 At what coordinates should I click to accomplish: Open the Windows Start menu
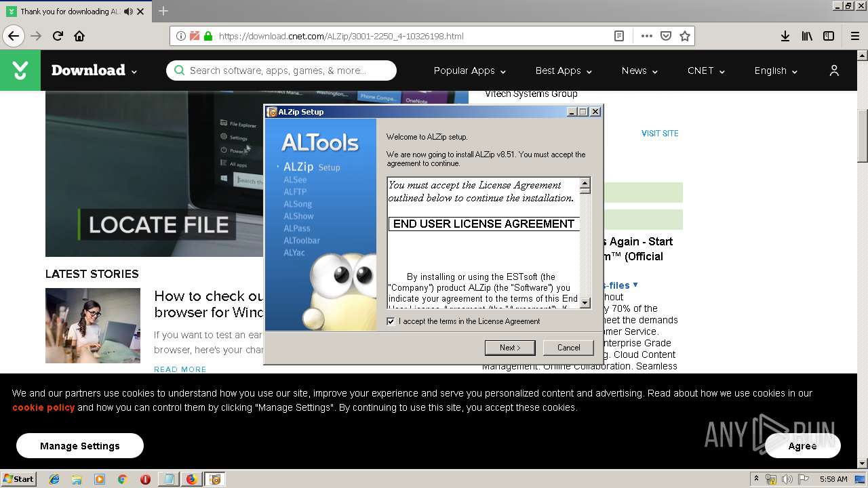pyautogui.click(x=18, y=479)
